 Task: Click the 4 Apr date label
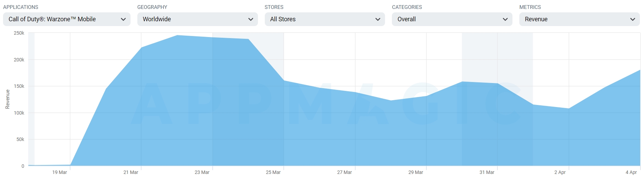631,172
